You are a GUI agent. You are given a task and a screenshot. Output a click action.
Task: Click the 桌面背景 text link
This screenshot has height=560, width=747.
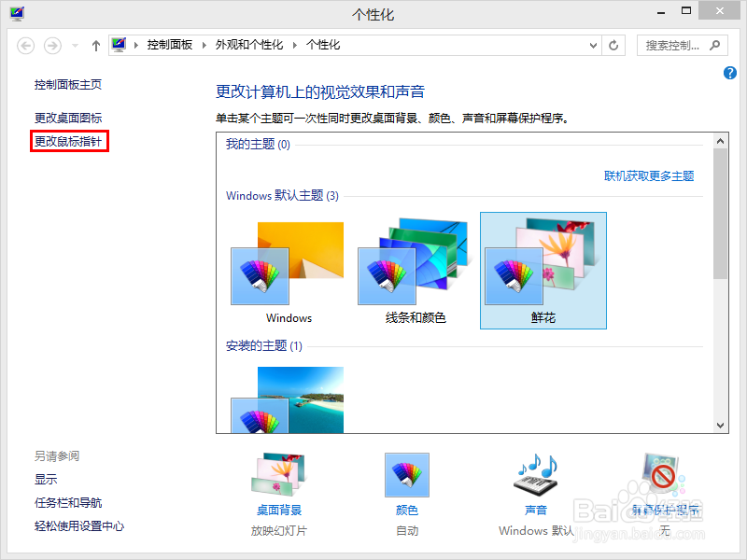point(279,511)
